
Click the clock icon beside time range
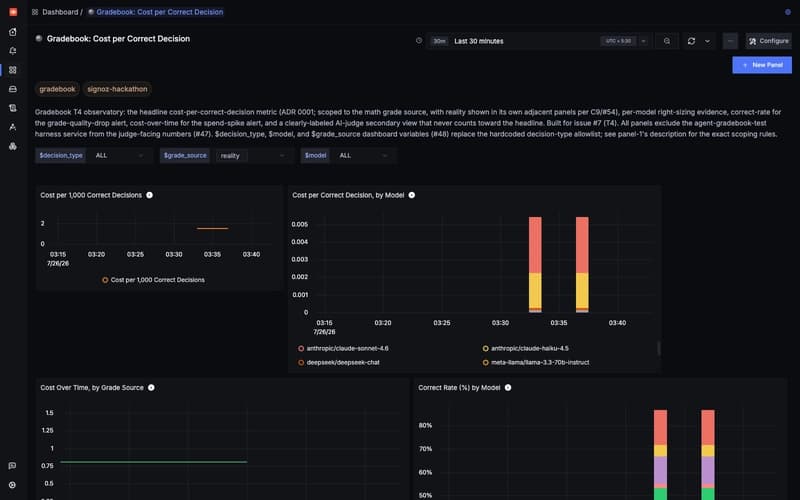pyautogui.click(x=419, y=41)
